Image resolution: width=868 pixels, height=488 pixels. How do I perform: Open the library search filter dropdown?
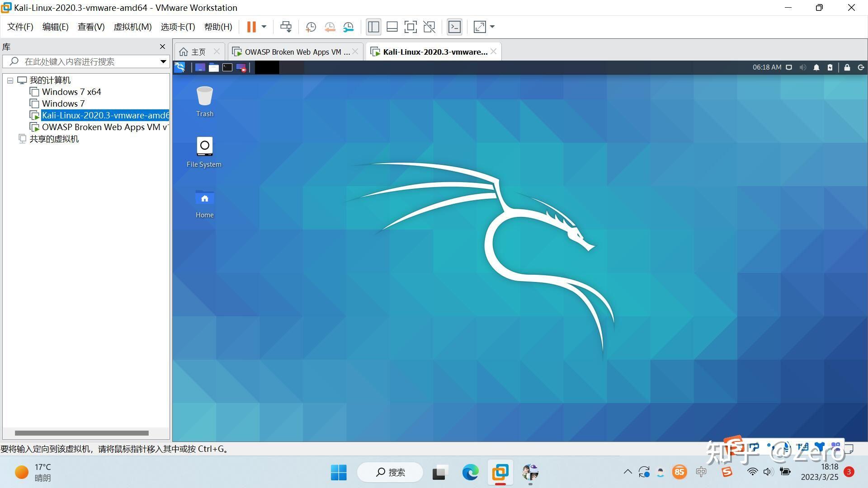pyautogui.click(x=163, y=61)
